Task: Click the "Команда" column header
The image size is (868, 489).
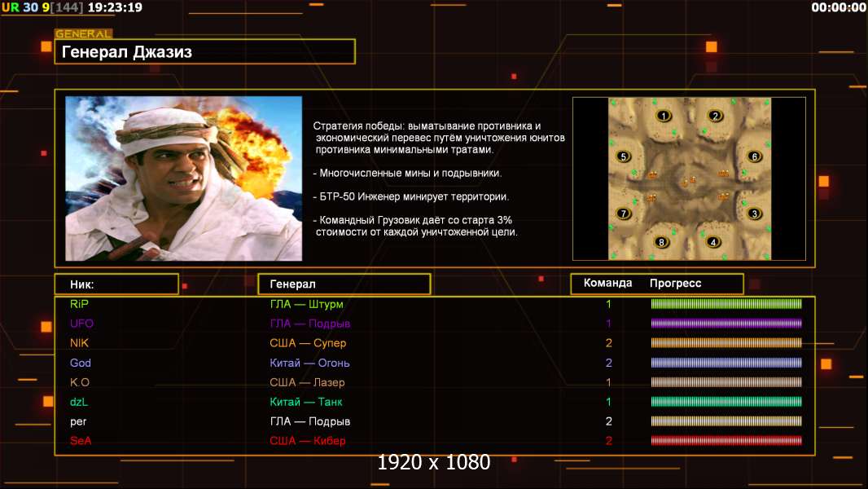Action: click(x=607, y=283)
